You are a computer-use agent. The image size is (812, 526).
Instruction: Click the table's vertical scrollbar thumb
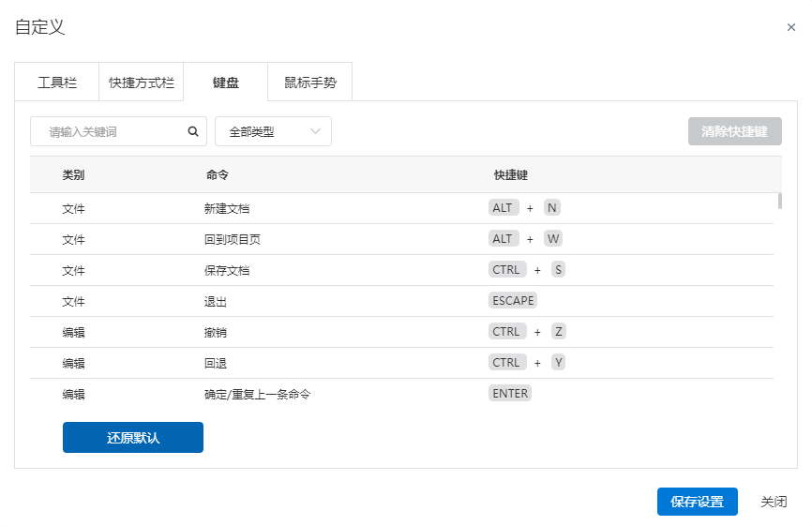coord(779,201)
